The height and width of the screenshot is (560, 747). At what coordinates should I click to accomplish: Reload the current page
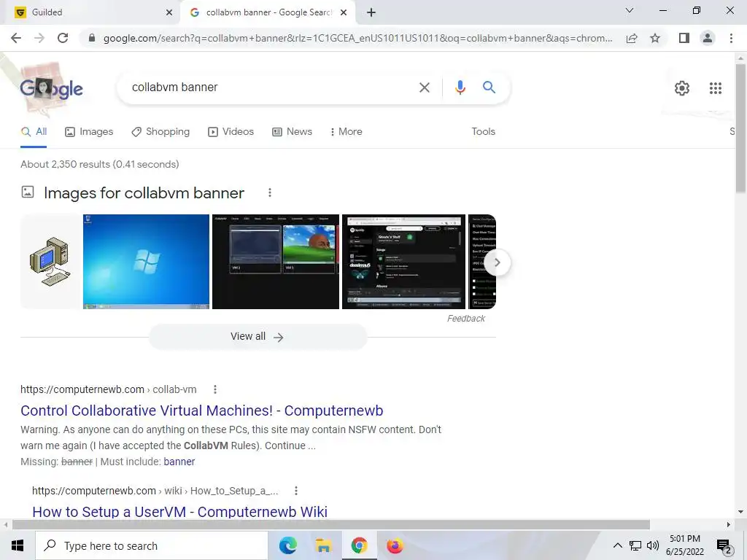coord(63,38)
